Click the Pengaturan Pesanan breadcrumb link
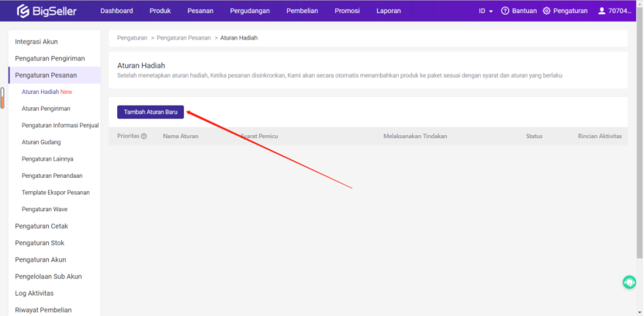The width and height of the screenshot is (644, 316). tap(182, 38)
